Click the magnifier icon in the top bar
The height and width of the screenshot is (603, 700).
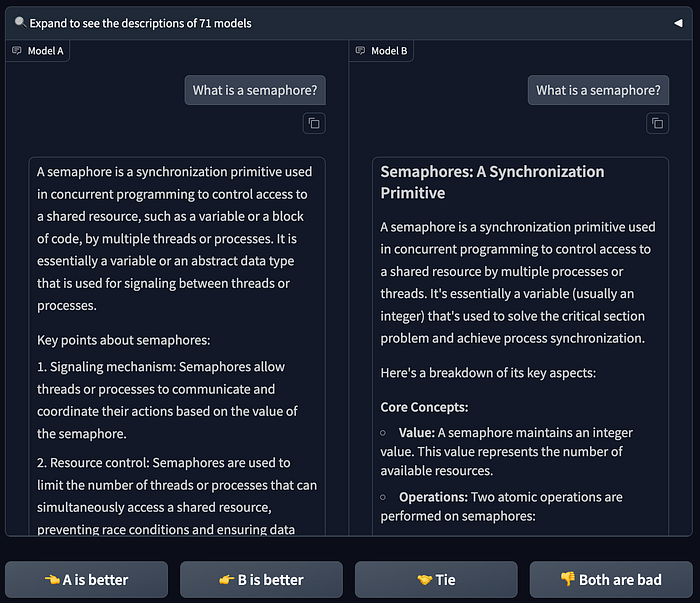[x=21, y=23]
